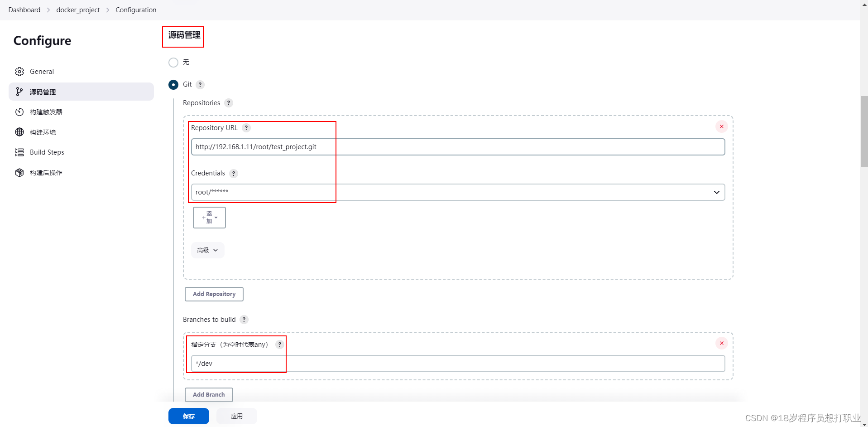The width and height of the screenshot is (868, 427).
Task: Click the 'Branches to build' label
Action: [209, 320]
